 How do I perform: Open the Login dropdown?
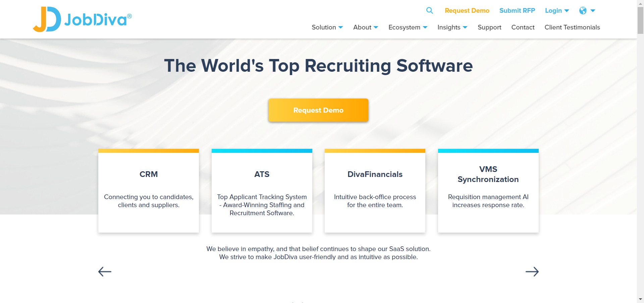tap(557, 11)
